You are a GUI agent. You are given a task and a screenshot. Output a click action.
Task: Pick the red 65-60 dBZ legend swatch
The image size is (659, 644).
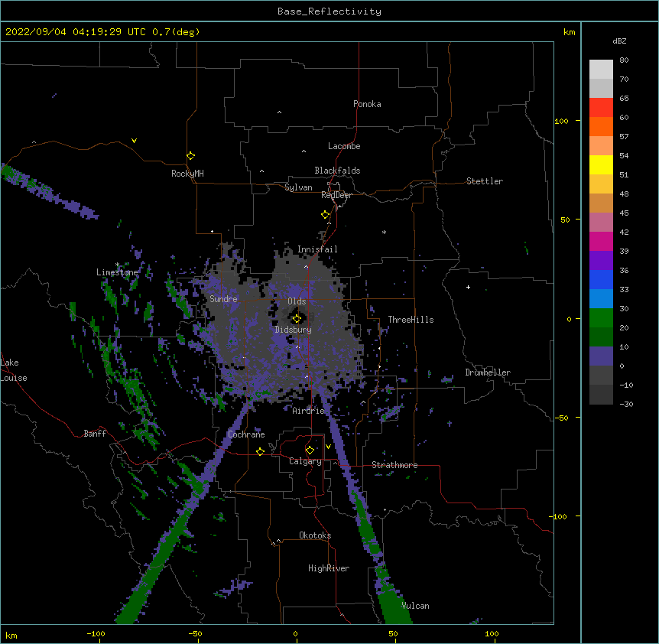pyautogui.click(x=601, y=108)
